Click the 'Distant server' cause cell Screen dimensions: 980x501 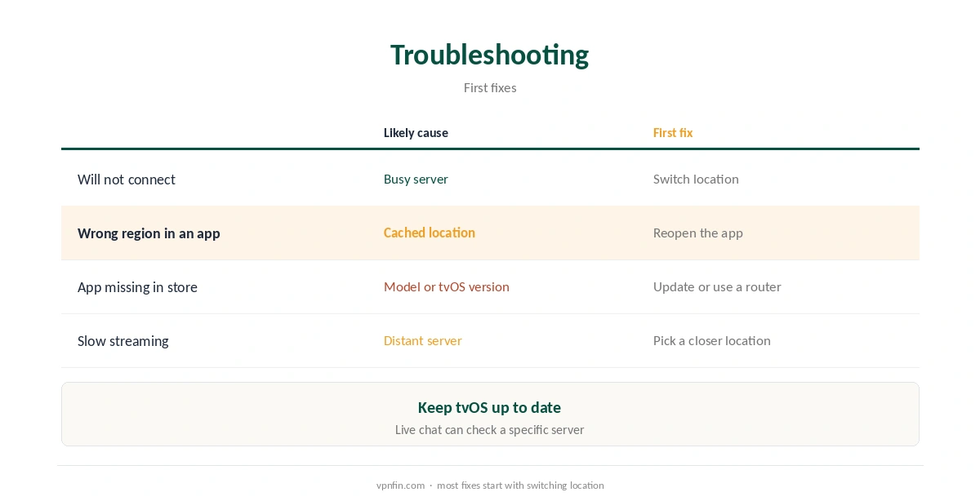(x=423, y=341)
